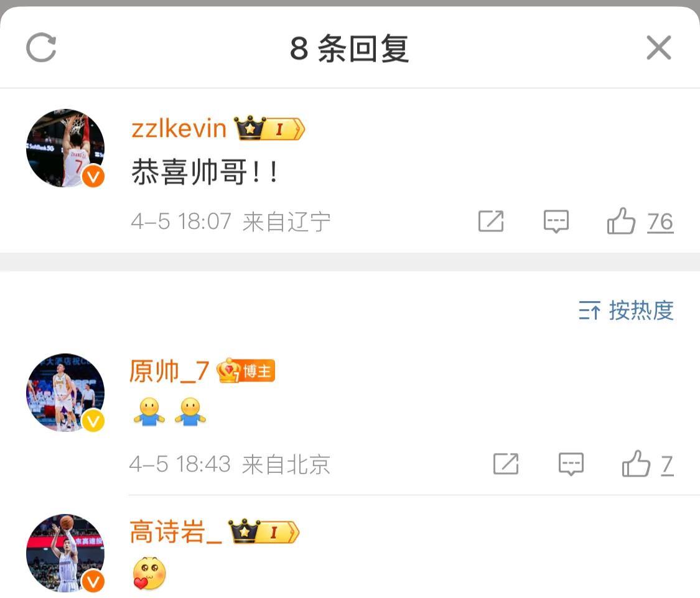Open 高诗岩_ profile via username
Image resolution: width=700 pixels, height=598 pixels.
[x=175, y=531]
